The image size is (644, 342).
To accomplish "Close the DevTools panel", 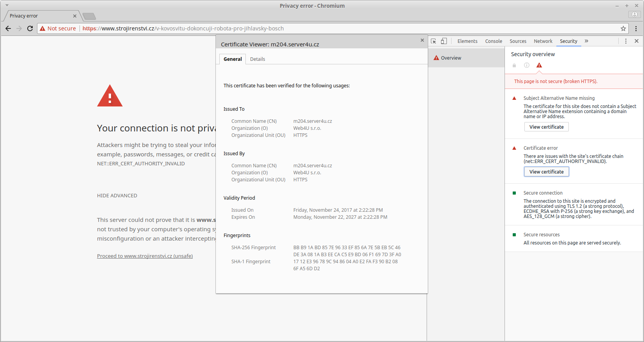I will coord(637,41).
